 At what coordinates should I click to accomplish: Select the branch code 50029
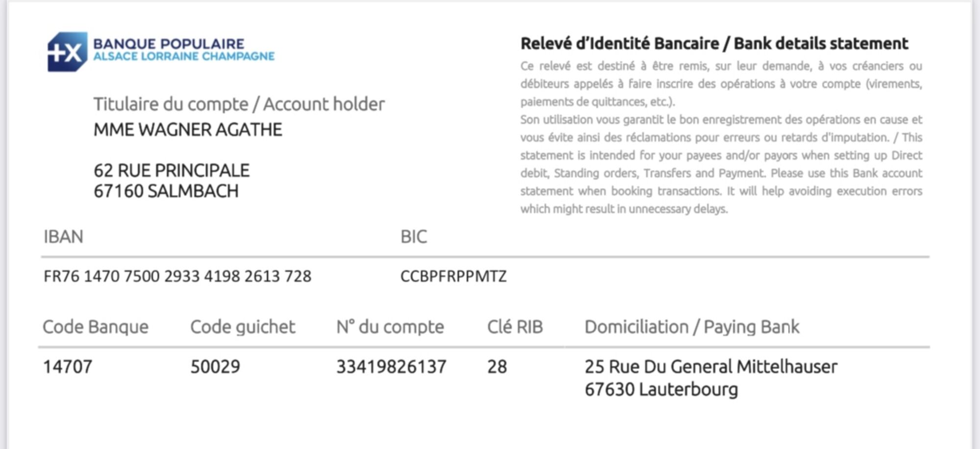click(215, 367)
